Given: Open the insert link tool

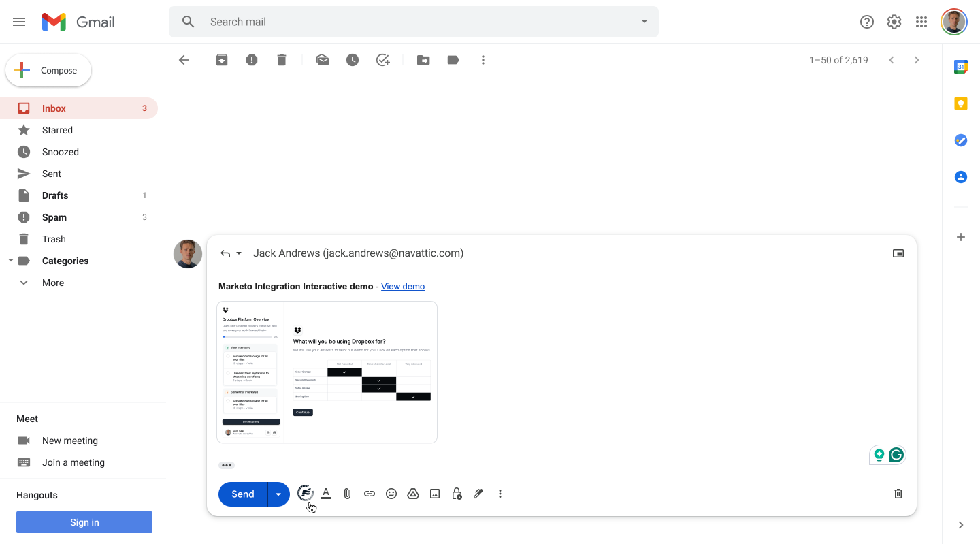Looking at the screenshot, I should (x=370, y=493).
